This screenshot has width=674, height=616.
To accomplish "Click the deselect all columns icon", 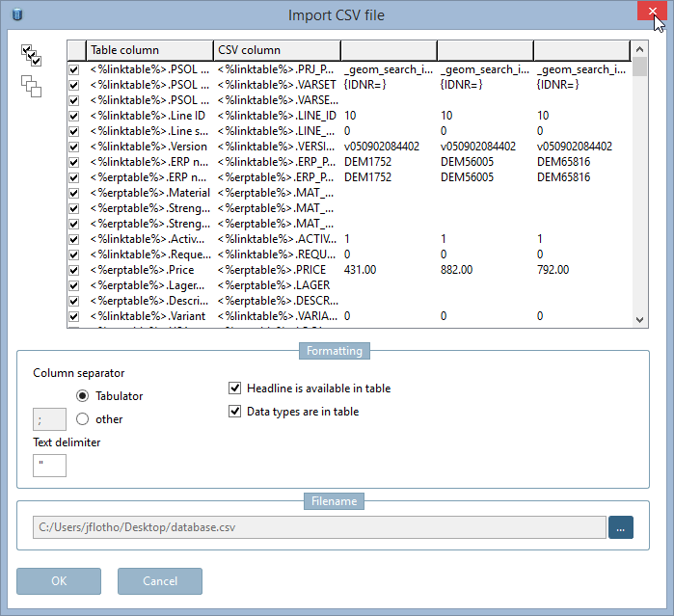I will click(31, 86).
